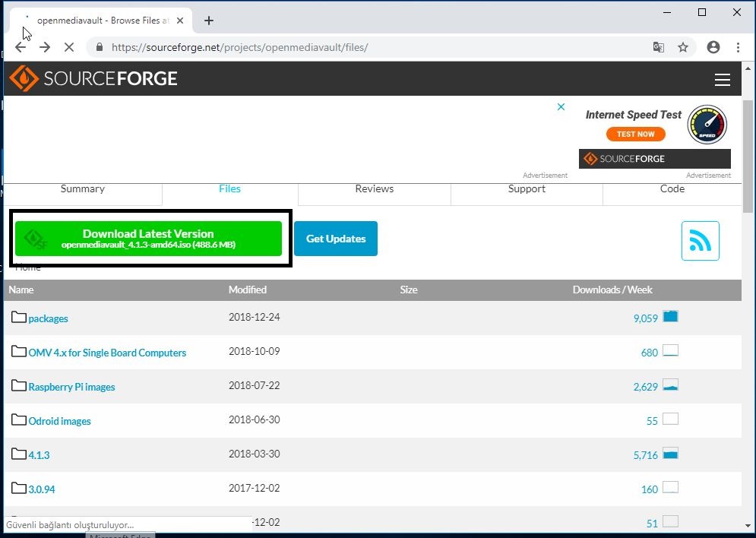Go back to the previous page
This screenshot has width=756, height=538.
(21, 47)
